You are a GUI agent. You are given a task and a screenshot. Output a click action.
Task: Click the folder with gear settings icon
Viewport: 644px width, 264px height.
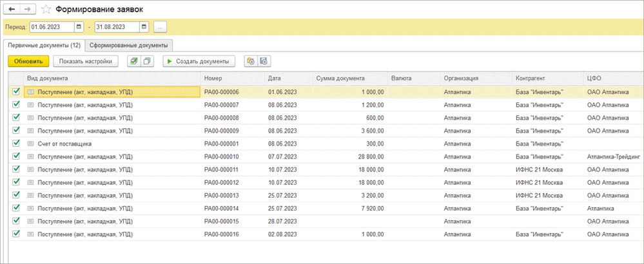pos(251,61)
